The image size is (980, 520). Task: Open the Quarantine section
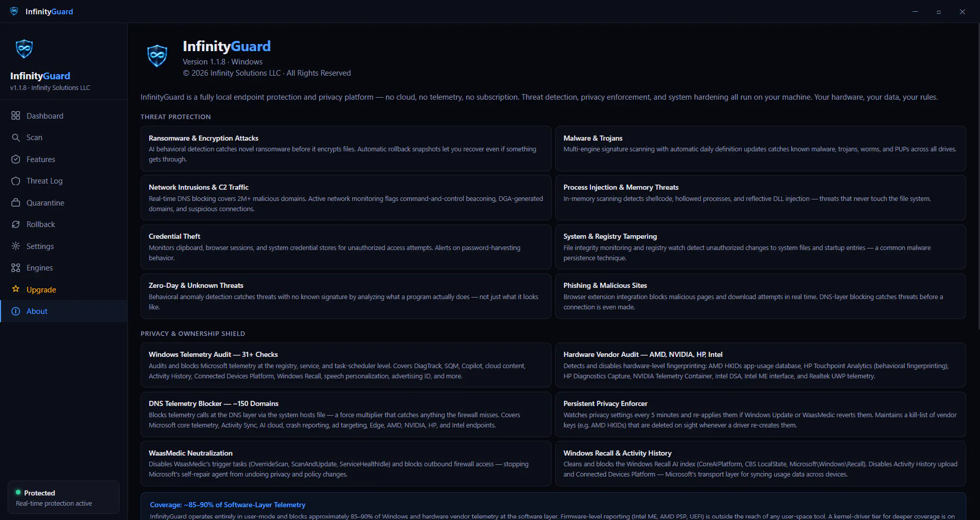tap(45, 203)
